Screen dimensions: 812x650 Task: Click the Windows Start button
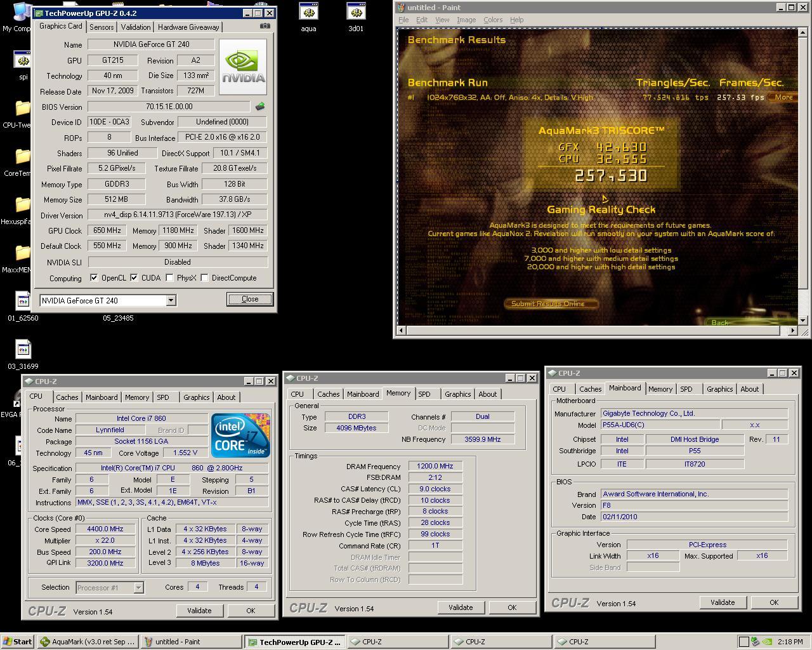pyautogui.click(x=18, y=642)
